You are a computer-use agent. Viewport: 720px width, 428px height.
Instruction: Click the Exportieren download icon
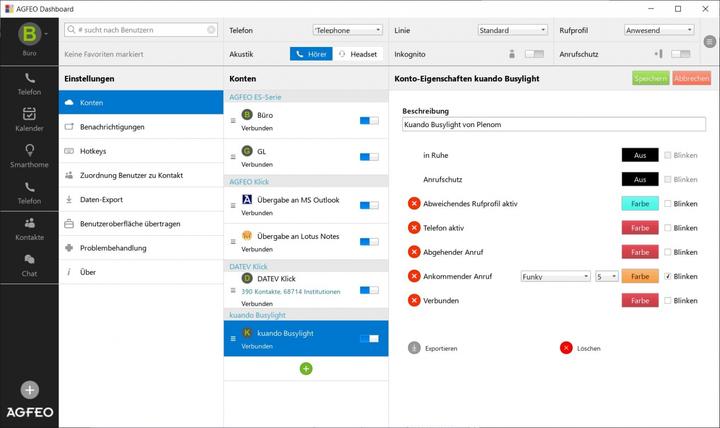tap(414, 348)
